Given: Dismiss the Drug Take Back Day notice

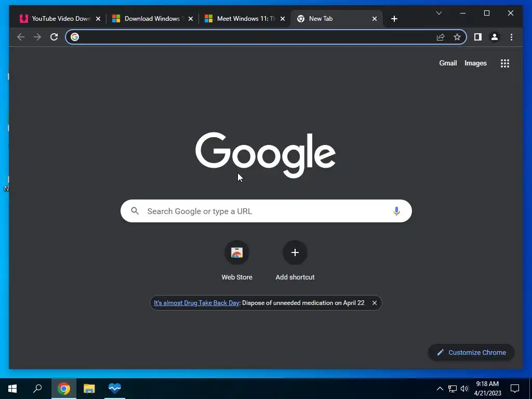Looking at the screenshot, I should pos(375,303).
